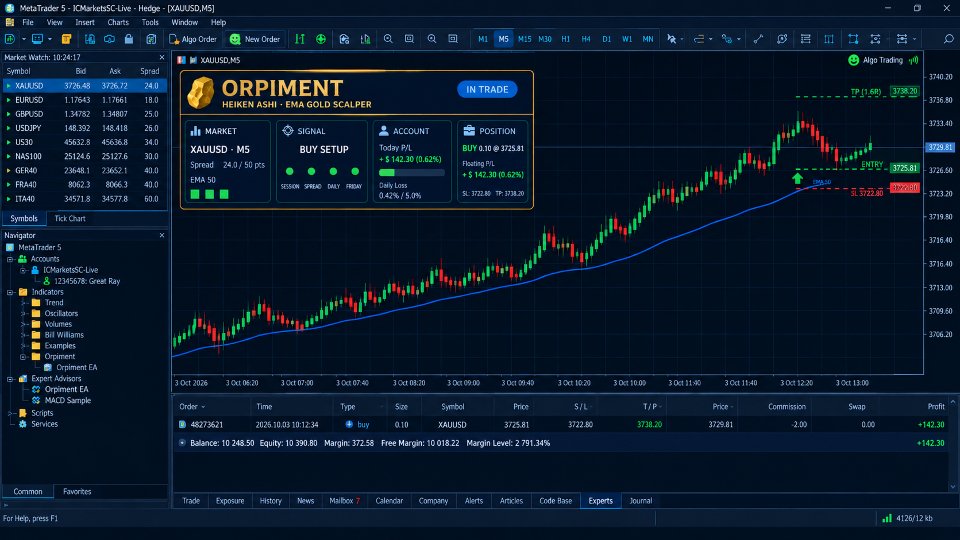Open the search magnifier in toolbar

948,39
